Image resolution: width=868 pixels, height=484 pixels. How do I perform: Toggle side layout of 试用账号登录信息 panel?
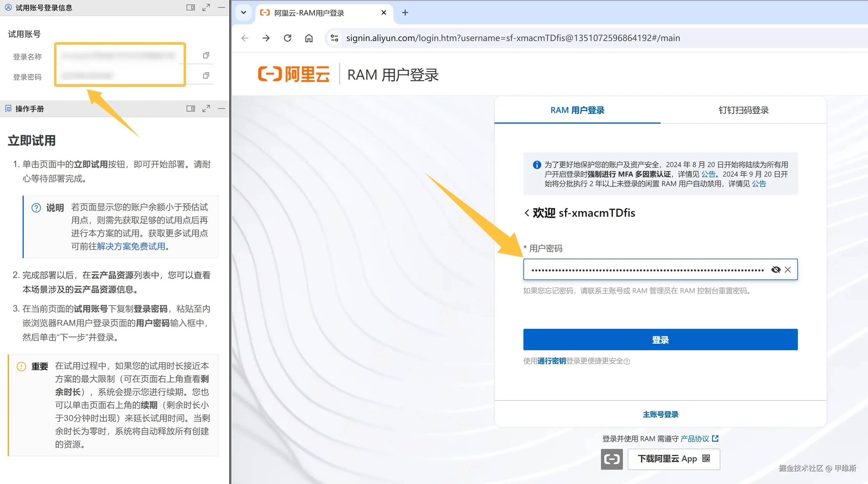[x=190, y=7]
